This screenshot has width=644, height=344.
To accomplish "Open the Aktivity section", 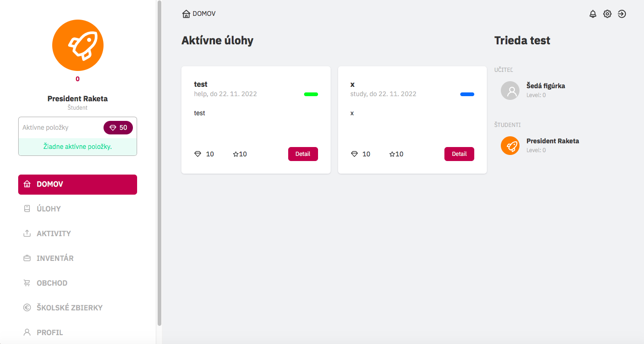I will coord(54,233).
